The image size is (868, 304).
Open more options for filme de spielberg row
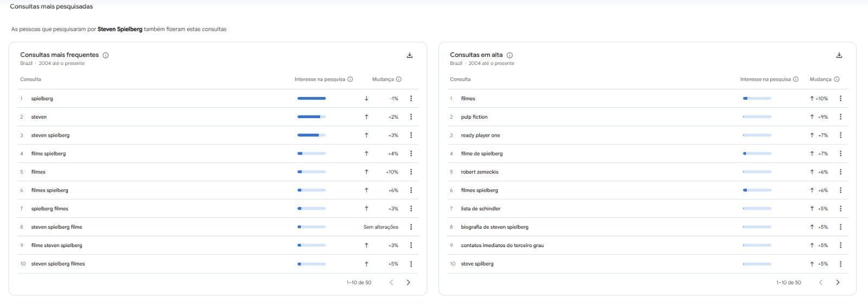coord(840,154)
